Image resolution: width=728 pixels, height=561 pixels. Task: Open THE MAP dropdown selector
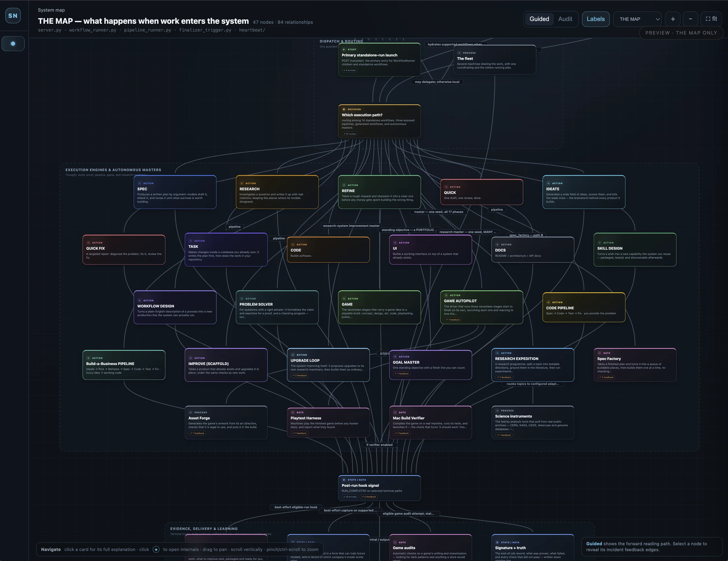(637, 19)
